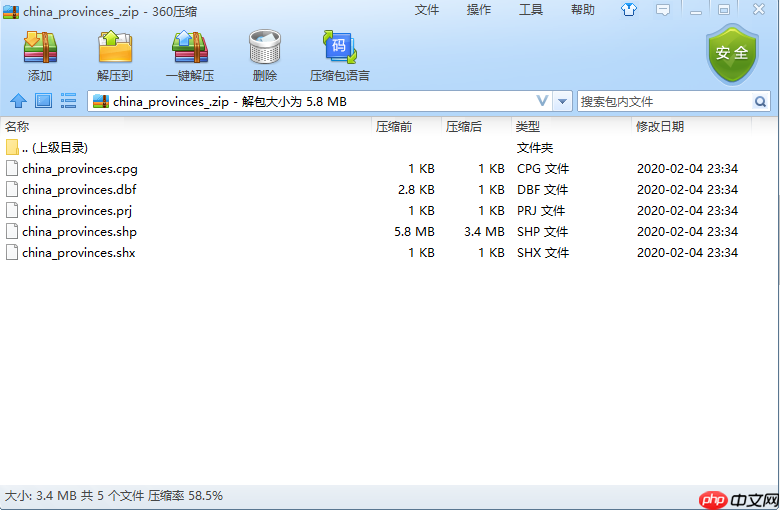Sort by the 名称 column header
Image resolution: width=780 pixels, height=510 pixels.
pyautogui.click(x=186, y=126)
